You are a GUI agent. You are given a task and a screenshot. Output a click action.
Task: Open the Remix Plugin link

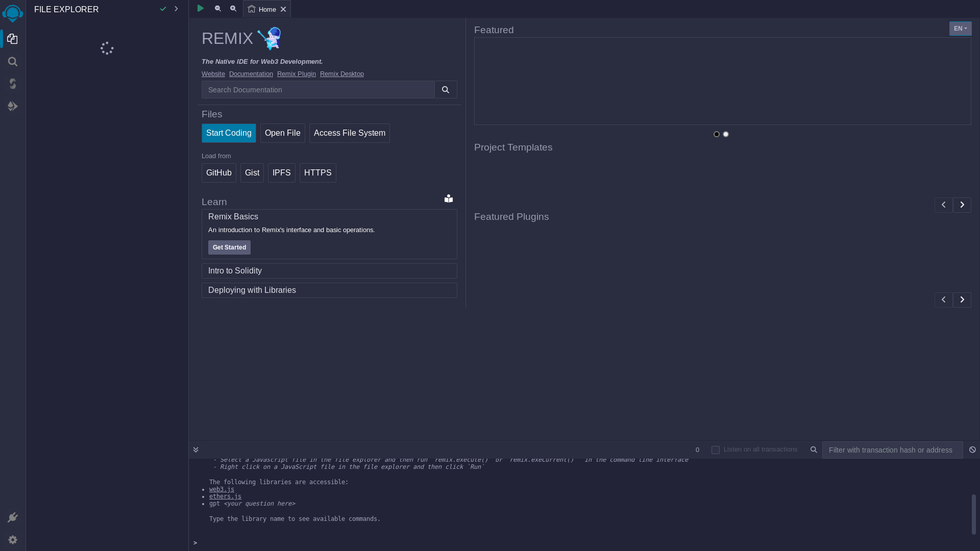[x=297, y=74]
